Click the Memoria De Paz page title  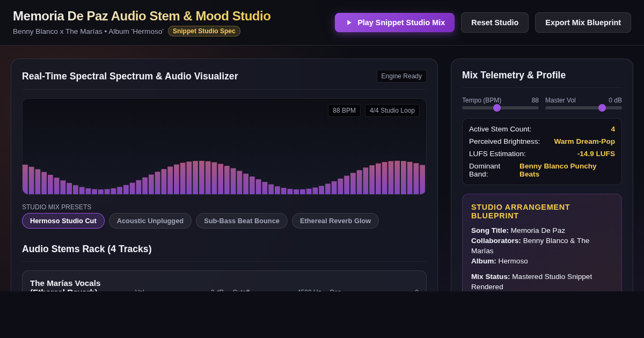click(142, 16)
